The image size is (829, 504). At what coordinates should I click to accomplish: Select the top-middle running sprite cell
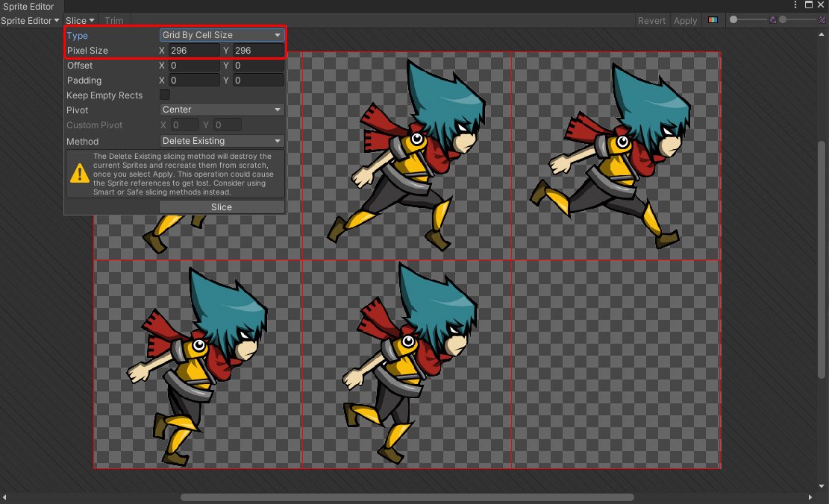(407, 156)
